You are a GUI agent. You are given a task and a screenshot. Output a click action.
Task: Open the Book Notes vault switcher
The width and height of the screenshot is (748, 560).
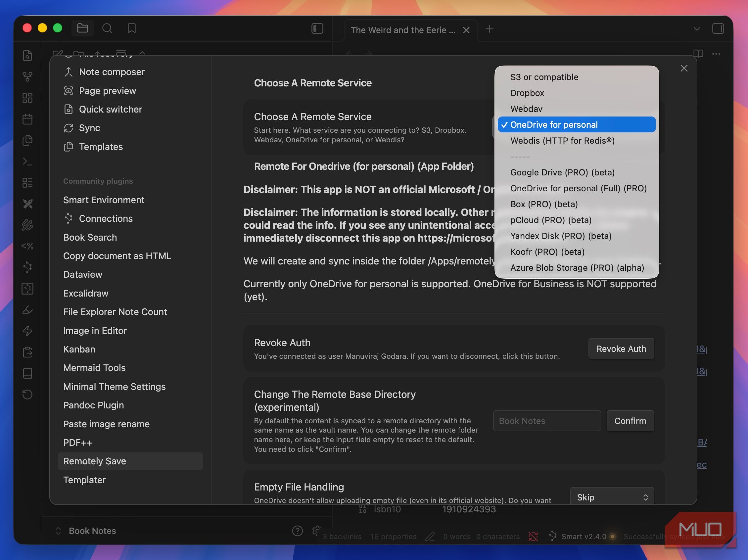86,531
